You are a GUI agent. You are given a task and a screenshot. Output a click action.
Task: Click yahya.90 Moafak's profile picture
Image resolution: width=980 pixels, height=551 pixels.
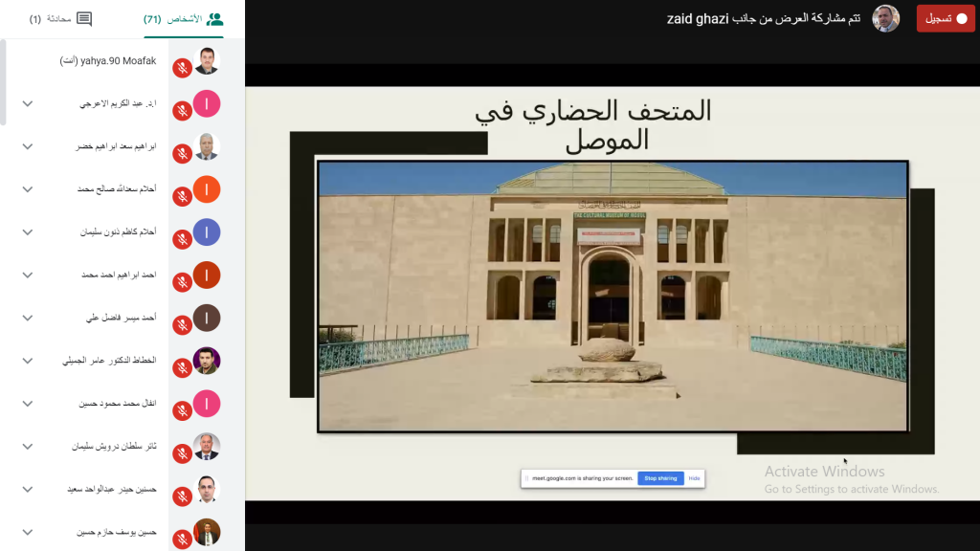coord(207,61)
